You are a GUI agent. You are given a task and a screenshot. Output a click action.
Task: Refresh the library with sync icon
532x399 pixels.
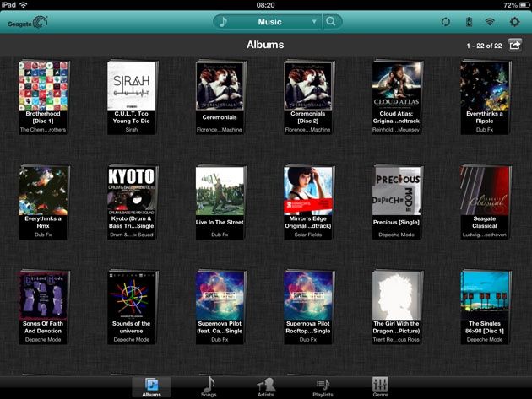445,22
